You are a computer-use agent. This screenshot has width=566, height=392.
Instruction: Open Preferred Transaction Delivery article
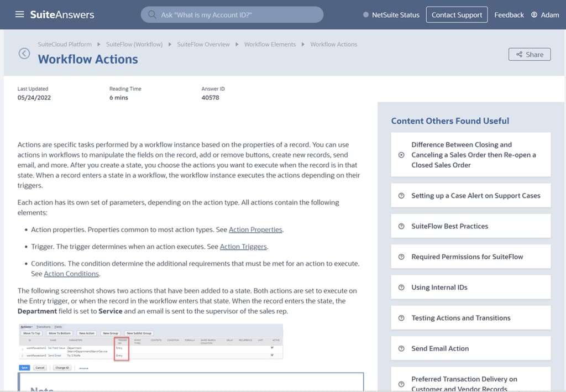(471, 379)
